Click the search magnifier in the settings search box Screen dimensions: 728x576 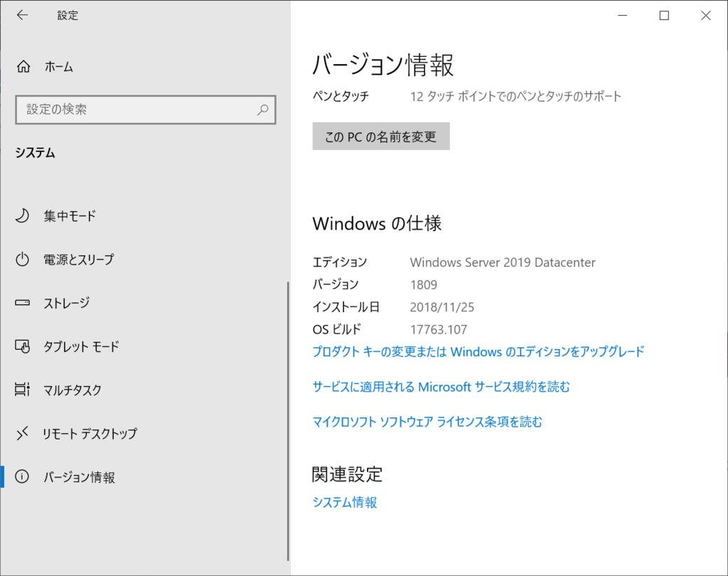262,110
